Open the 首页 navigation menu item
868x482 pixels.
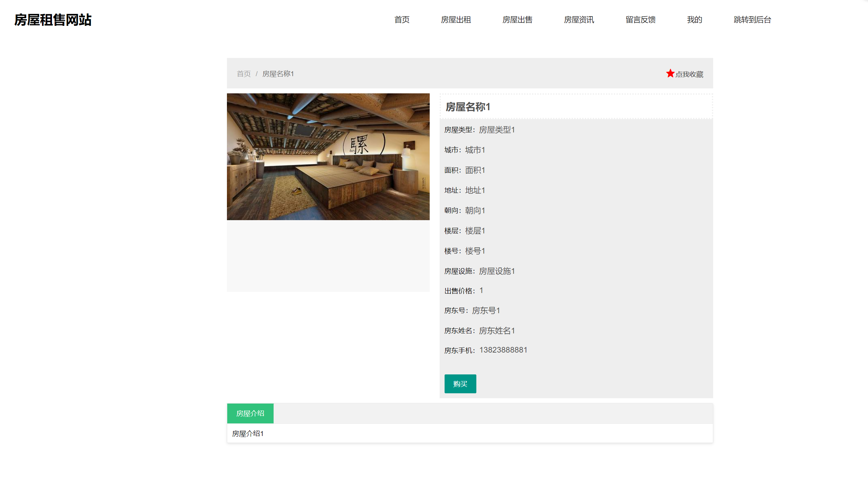(402, 20)
